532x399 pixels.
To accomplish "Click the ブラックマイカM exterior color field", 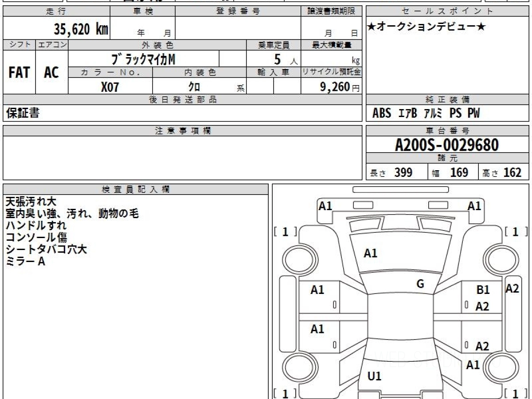I will click(x=143, y=59).
